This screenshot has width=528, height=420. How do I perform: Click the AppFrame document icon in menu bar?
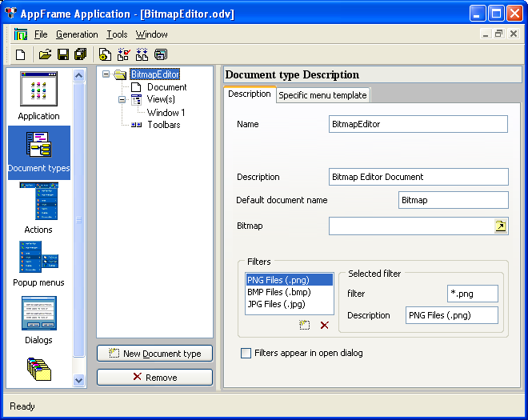click(x=21, y=34)
